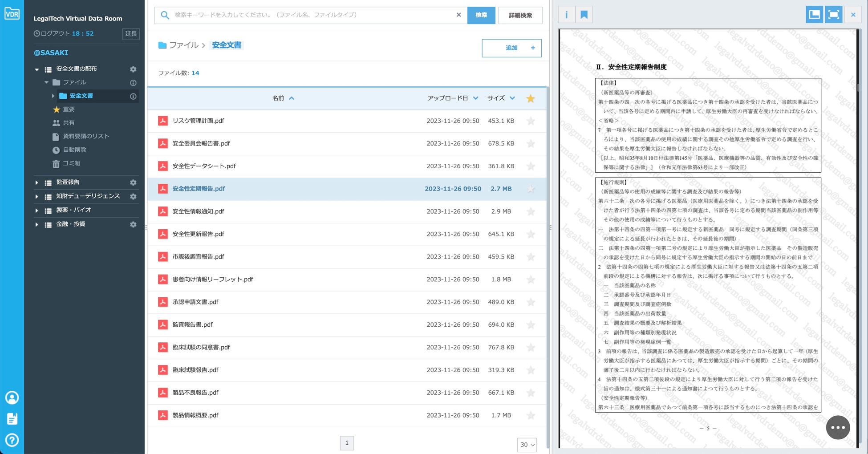The image size is (868, 454).
Task: Click the PDF icon for 監査報告書.pdf
Action: click(x=163, y=324)
